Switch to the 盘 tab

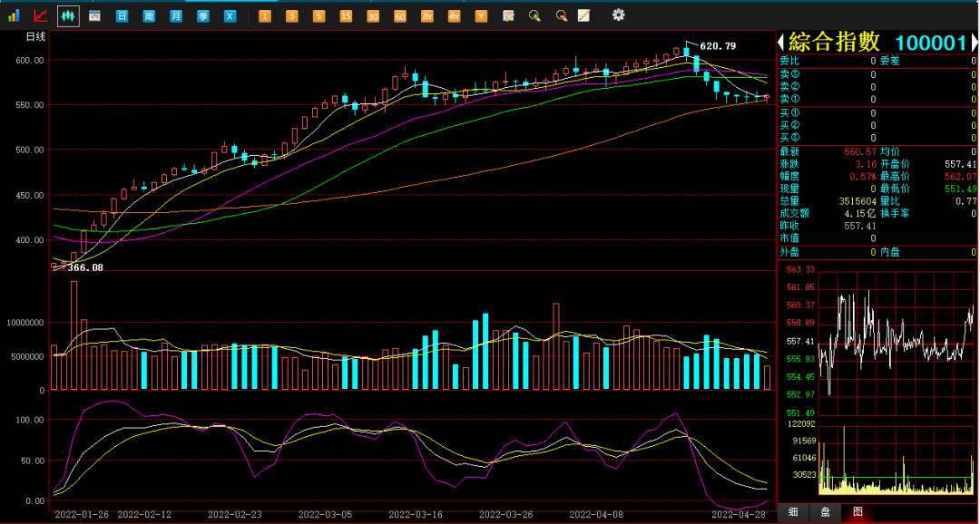tap(825, 512)
